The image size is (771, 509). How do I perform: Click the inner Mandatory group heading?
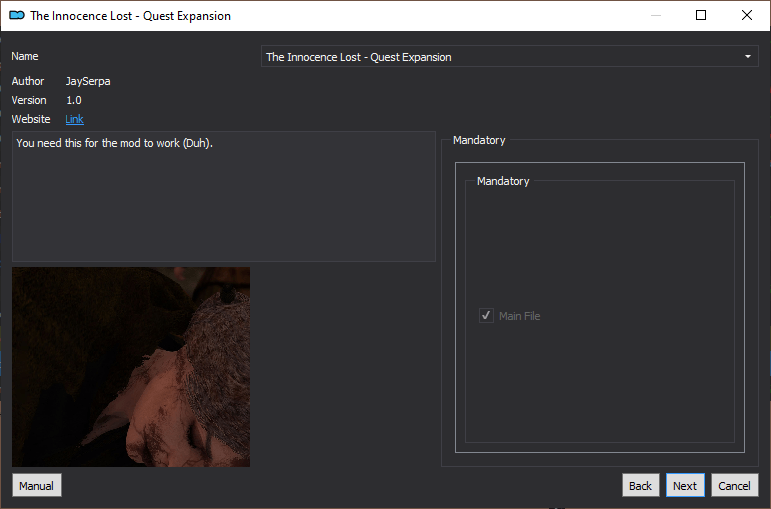click(503, 181)
